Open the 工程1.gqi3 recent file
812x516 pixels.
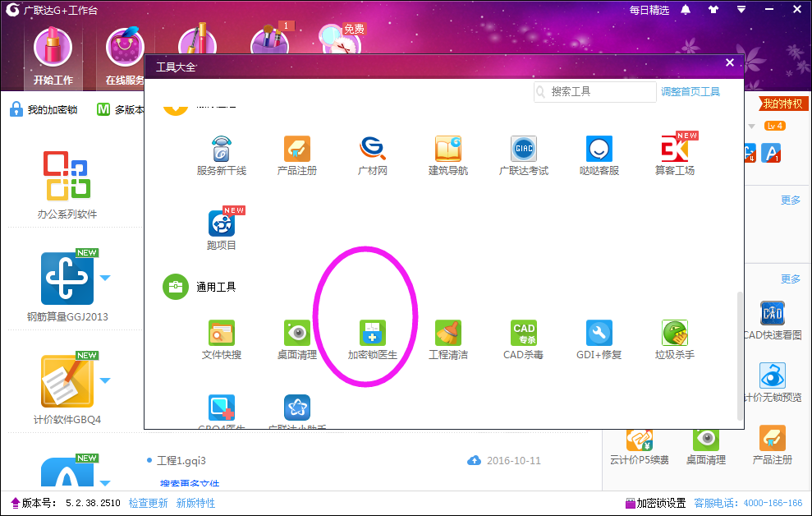pyautogui.click(x=181, y=461)
